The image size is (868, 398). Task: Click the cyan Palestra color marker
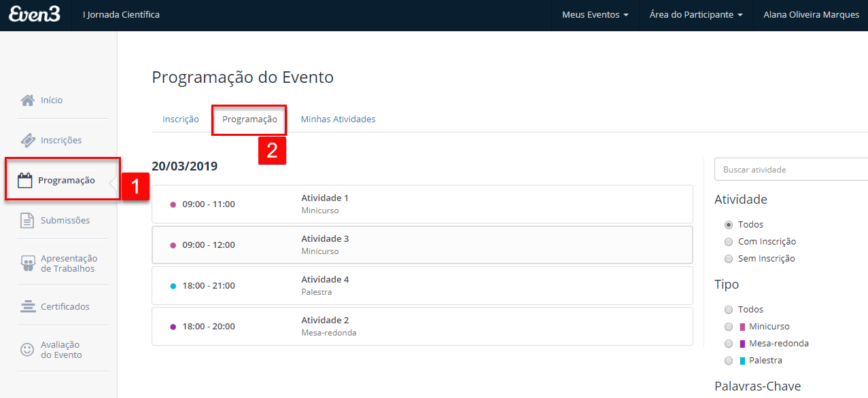pyautogui.click(x=742, y=361)
